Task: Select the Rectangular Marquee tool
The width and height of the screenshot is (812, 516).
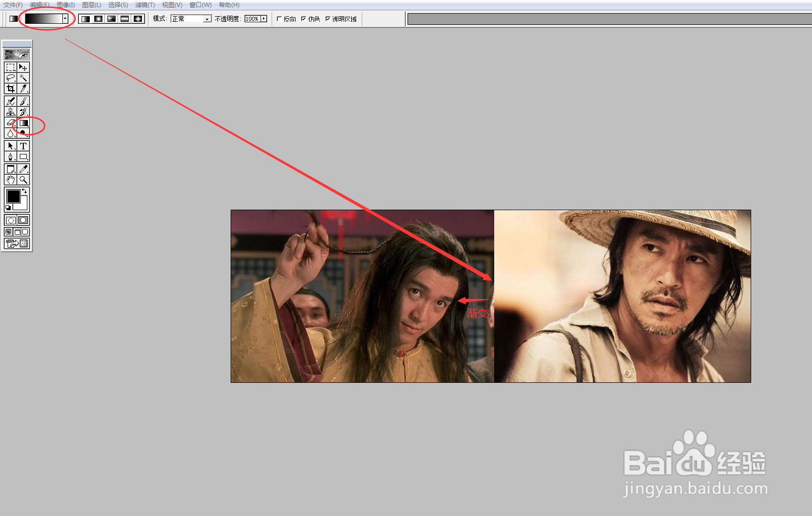Action: coord(11,67)
